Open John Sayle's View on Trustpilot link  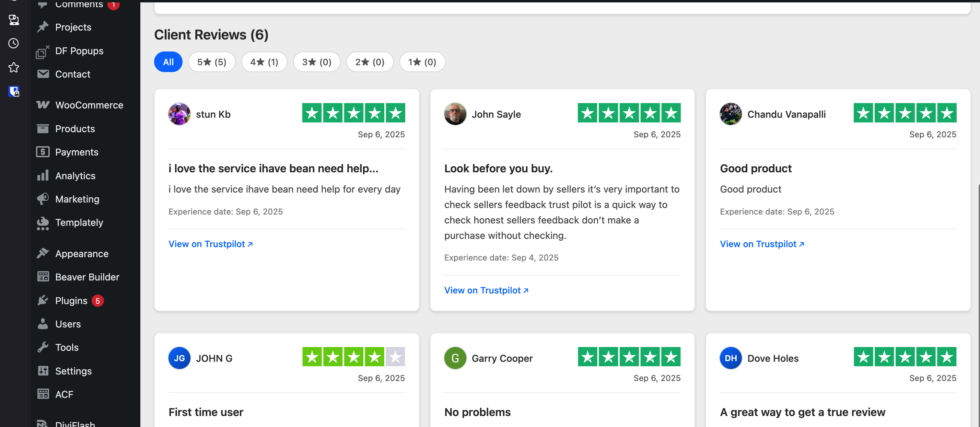tap(486, 290)
